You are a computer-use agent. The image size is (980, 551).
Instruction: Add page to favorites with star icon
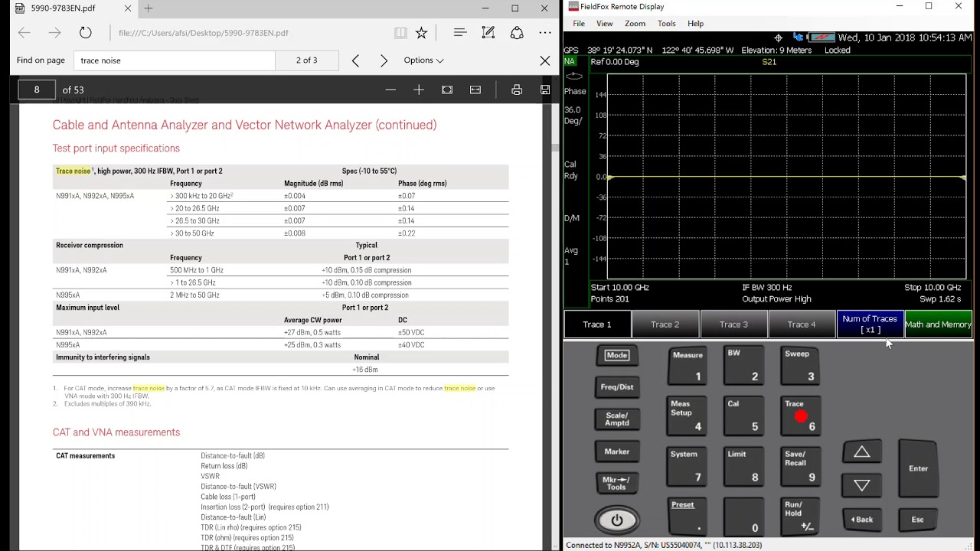[x=421, y=33]
